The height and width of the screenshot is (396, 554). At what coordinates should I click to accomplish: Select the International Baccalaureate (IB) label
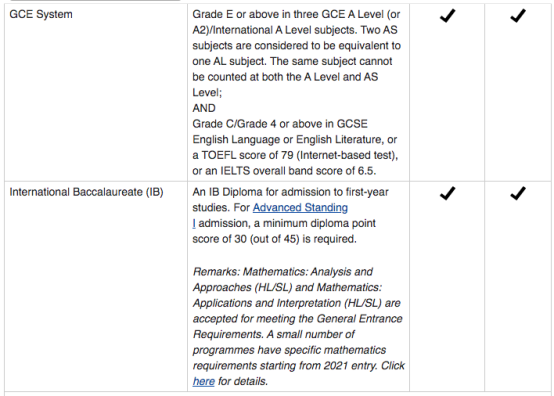(x=86, y=192)
